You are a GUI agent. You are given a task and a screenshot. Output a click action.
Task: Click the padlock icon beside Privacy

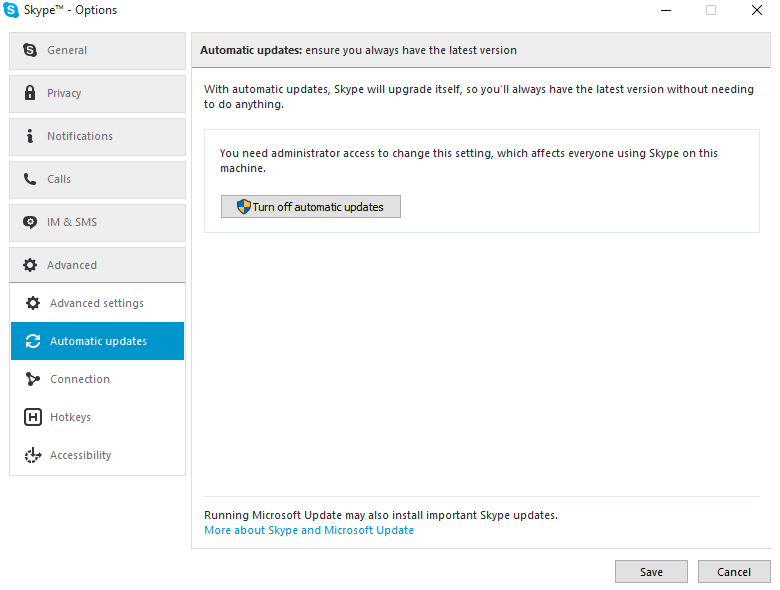30,93
